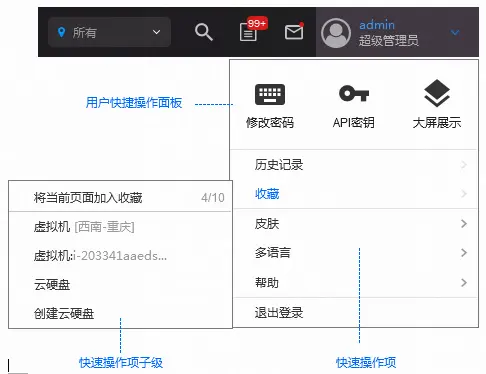
Task: Click the layers icon for 大屏展示
Action: click(437, 93)
